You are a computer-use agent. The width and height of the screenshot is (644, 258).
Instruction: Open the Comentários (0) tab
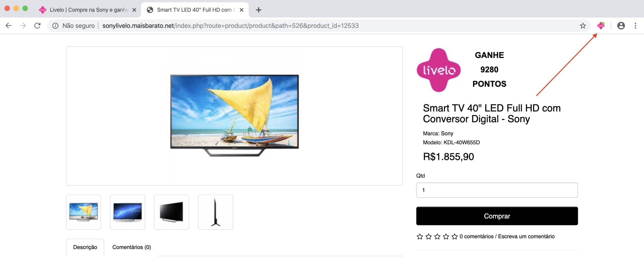tap(132, 247)
